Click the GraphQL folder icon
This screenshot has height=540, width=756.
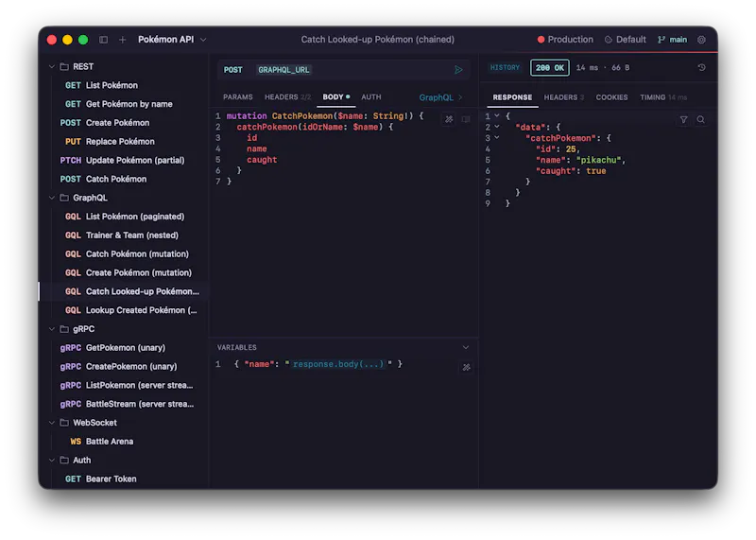pos(64,198)
